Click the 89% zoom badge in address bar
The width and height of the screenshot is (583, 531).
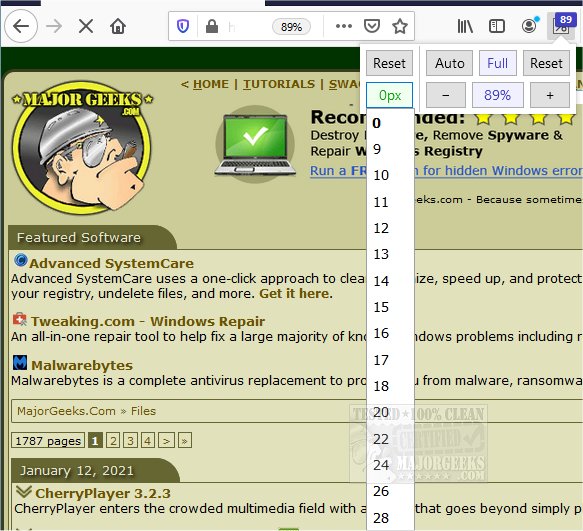[x=291, y=27]
